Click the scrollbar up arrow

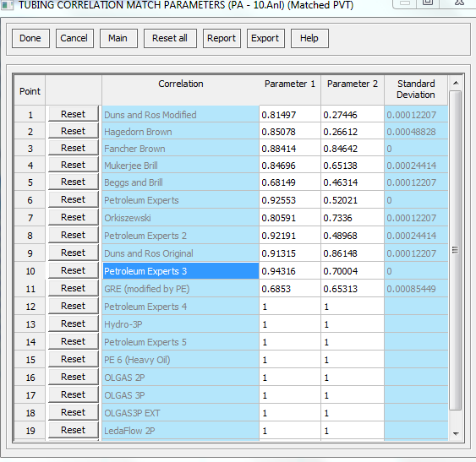456,83
